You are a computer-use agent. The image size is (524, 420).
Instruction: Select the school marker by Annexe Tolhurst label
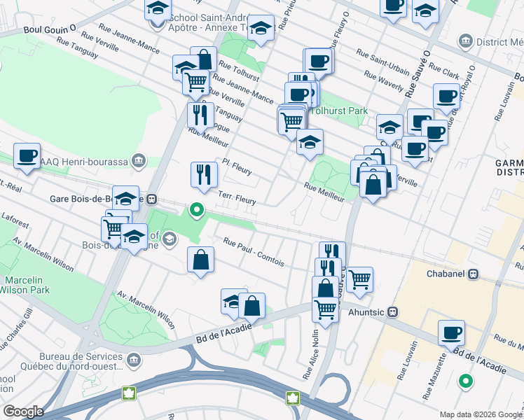pos(261,28)
